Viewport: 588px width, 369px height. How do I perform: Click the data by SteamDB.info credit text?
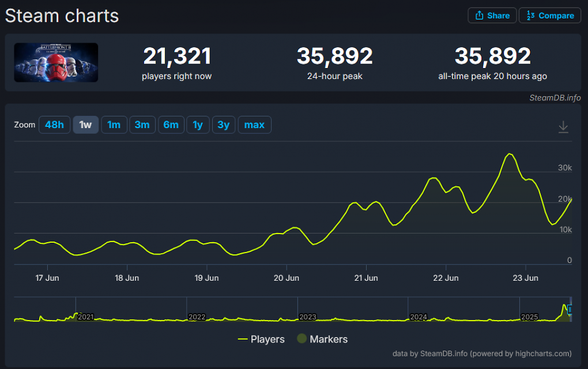(482, 353)
